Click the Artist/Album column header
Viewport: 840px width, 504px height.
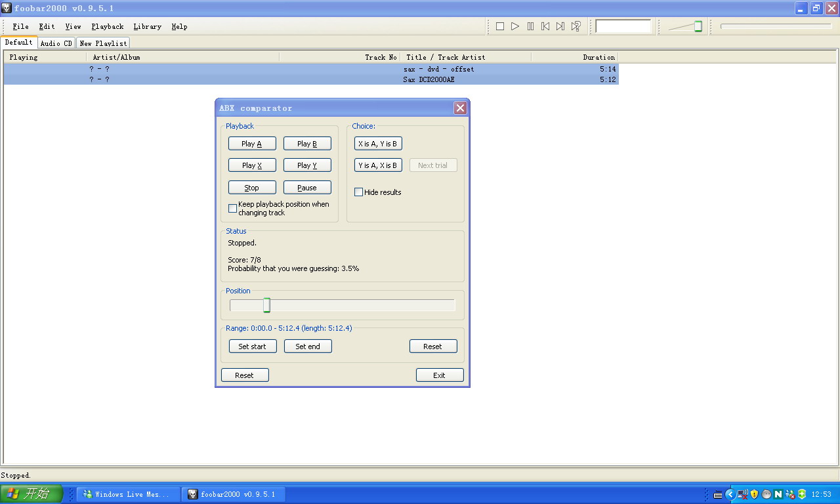click(183, 57)
